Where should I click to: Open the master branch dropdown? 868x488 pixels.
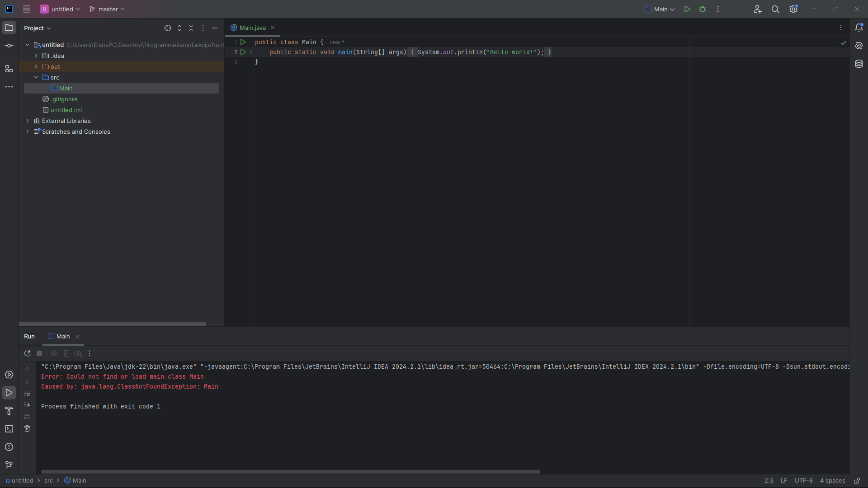pos(107,9)
